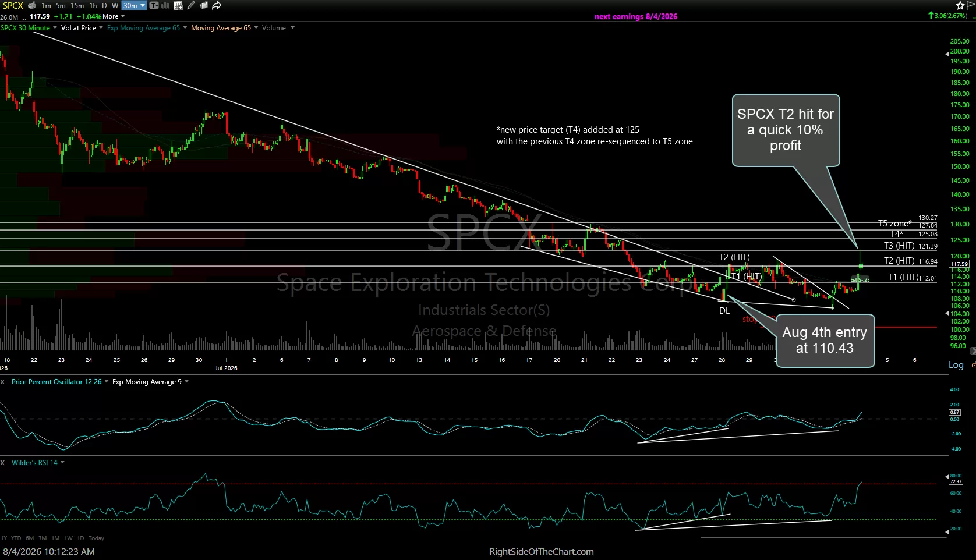Click the new price target (T4) note
Viewport: 976px width, 560px height.
coord(595,136)
